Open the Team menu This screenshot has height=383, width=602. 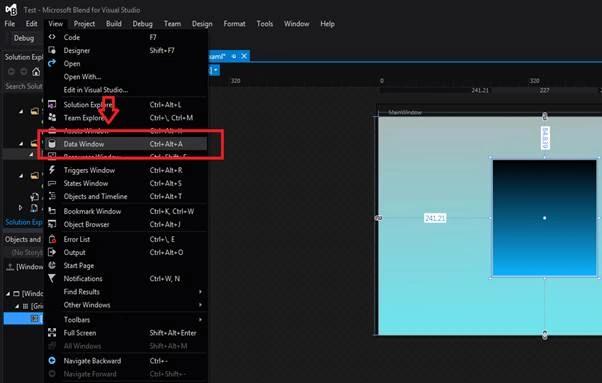(x=172, y=24)
